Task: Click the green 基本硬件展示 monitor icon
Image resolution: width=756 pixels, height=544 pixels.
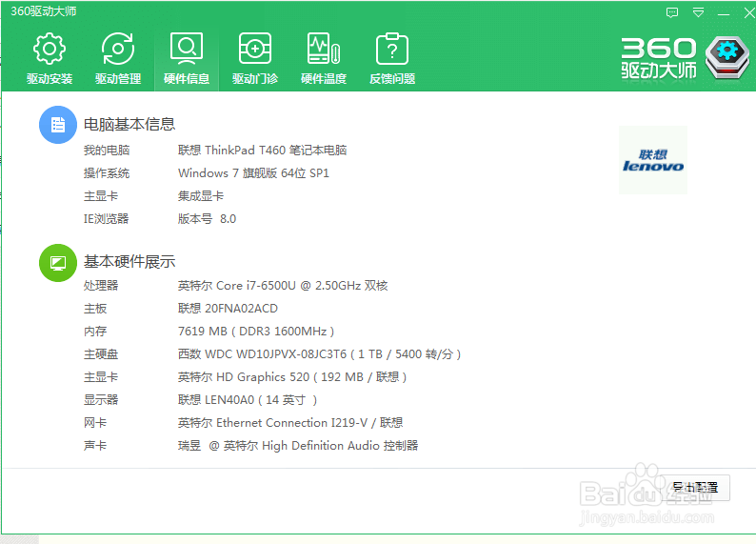Action: pos(58,263)
